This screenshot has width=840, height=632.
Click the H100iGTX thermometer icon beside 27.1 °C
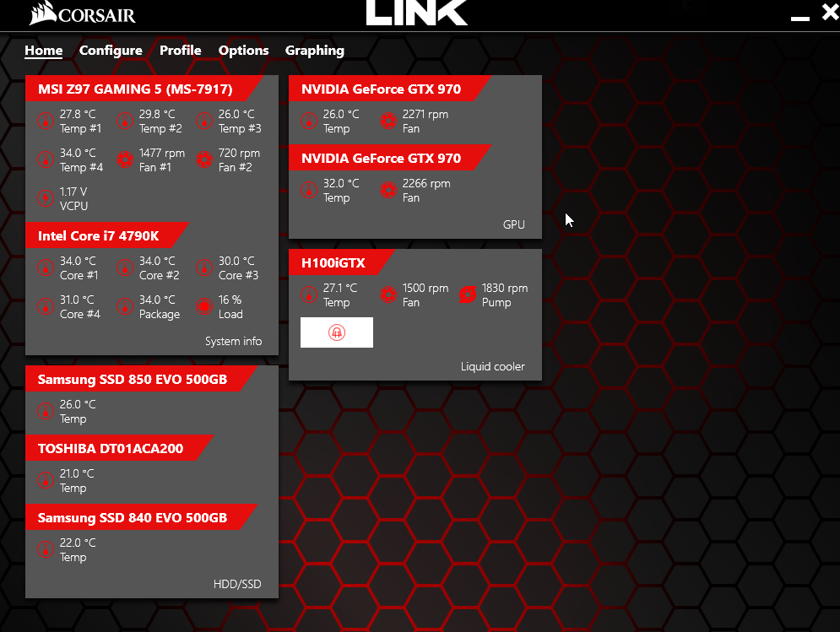(309, 294)
